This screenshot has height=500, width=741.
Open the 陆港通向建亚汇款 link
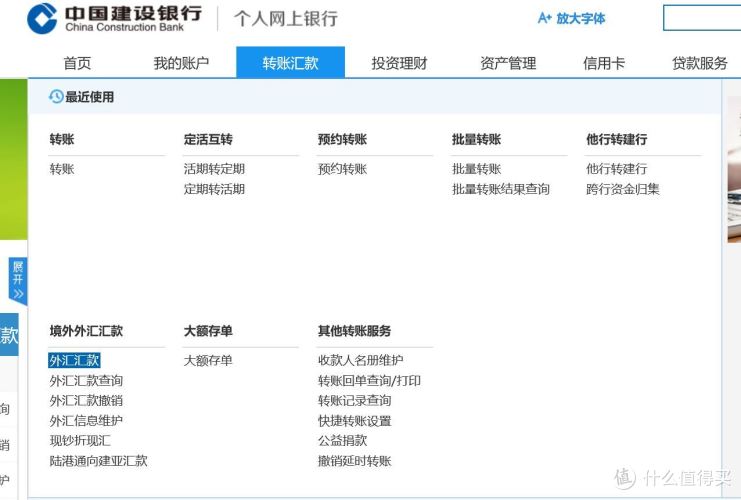click(x=98, y=461)
